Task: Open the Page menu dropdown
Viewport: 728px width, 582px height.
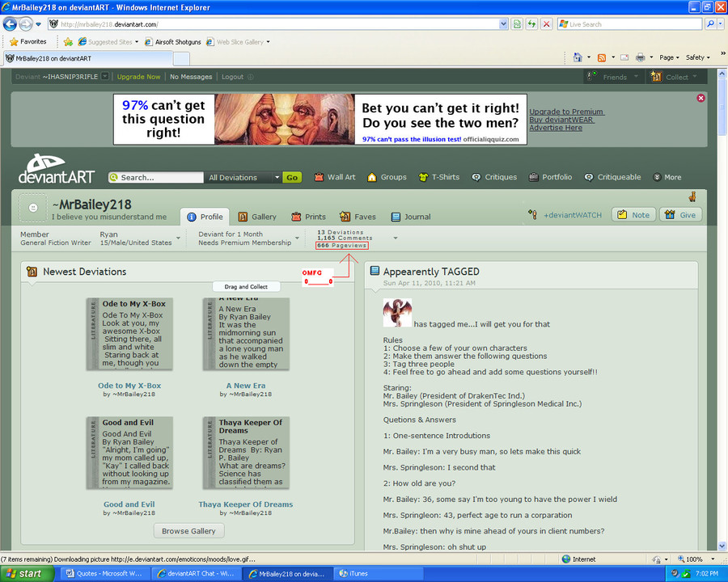Action: click(x=670, y=57)
